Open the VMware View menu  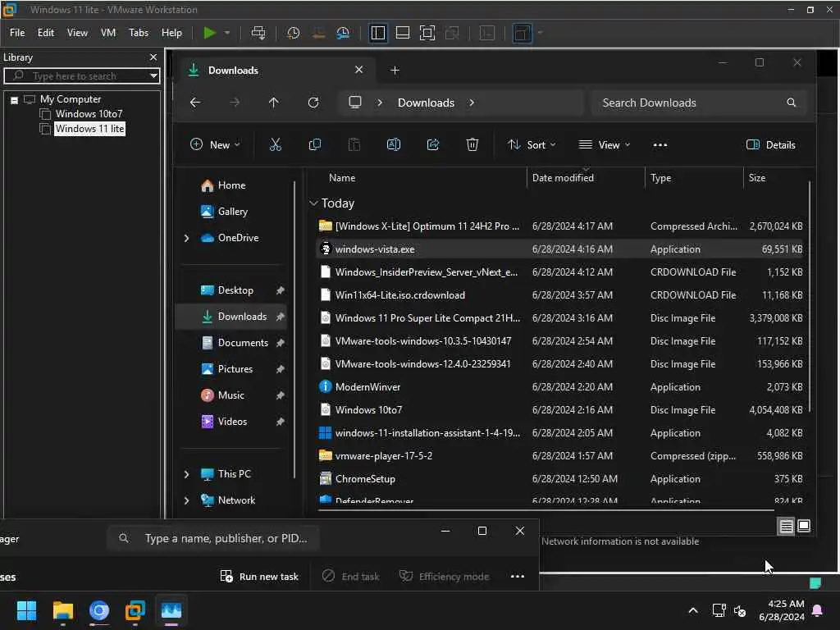77,33
